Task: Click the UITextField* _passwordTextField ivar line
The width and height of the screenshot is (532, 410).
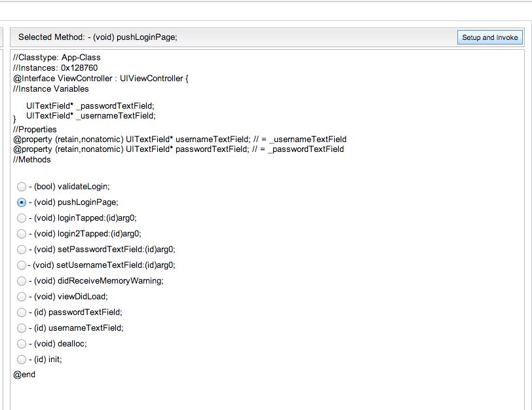Action: 90,105
